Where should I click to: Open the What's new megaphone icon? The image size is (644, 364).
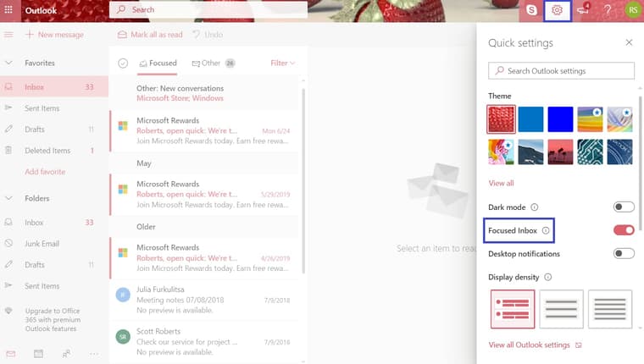(x=583, y=10)
